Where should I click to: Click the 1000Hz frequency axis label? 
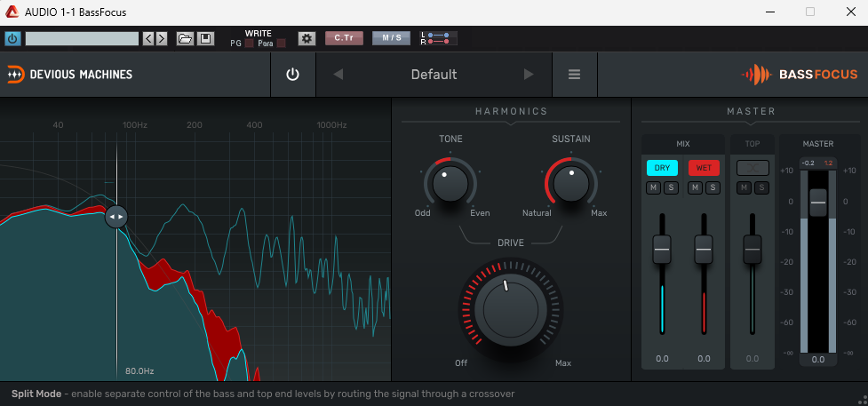(331, 125)
